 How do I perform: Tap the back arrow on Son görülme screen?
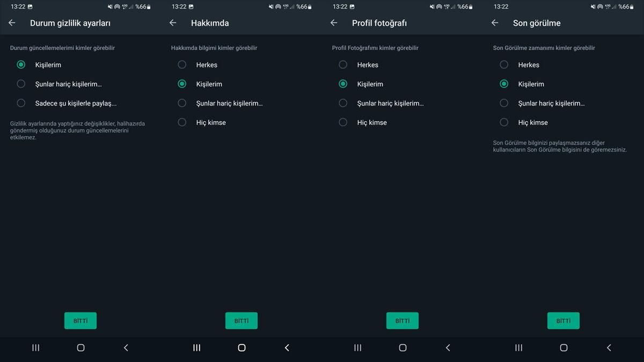(494, 23)
